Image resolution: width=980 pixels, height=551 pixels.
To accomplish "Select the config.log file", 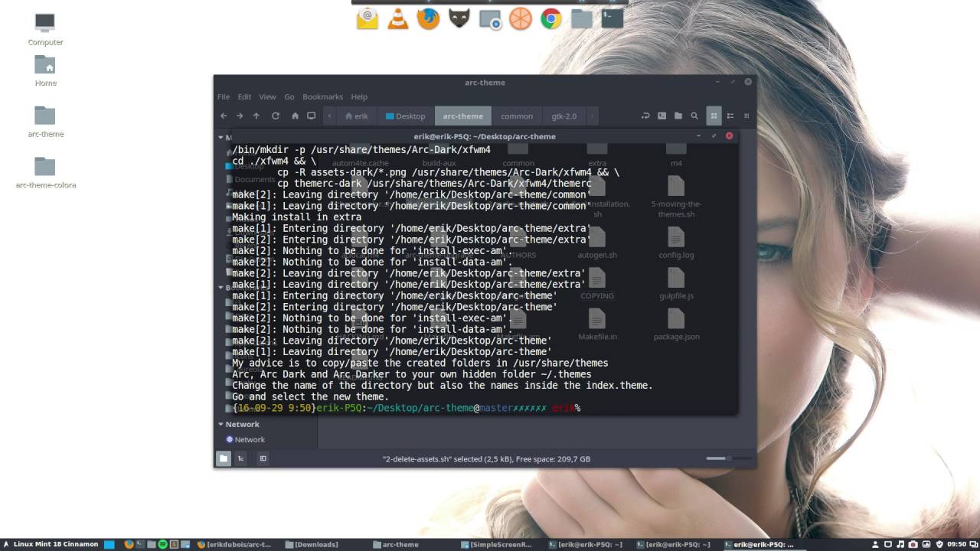I will 676,243.
